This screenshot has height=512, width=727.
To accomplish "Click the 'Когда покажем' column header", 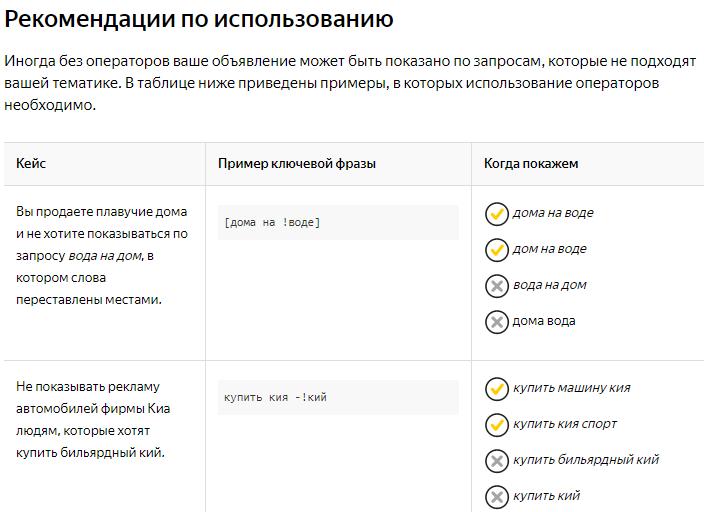I will (531, 164).
